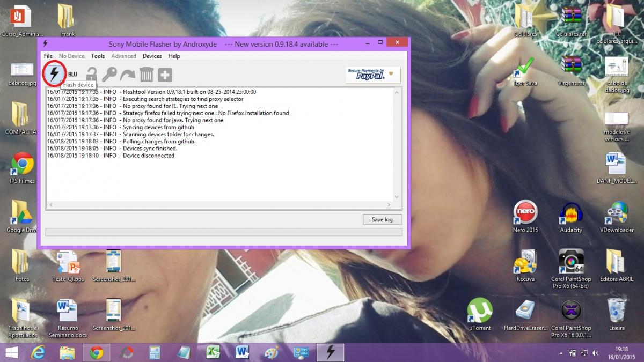Click the key icon in Flasher toolbar
The image size is (644, 362).
pyautogui.click(x=109, y=75)
